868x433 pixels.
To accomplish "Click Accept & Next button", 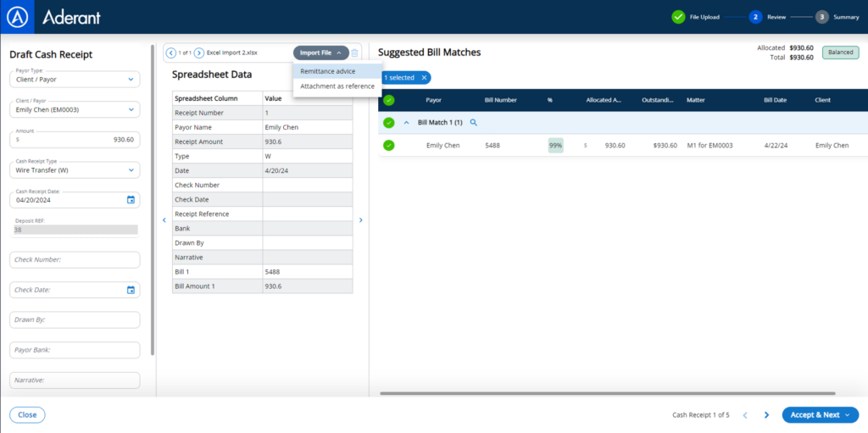I will (815, 414).
